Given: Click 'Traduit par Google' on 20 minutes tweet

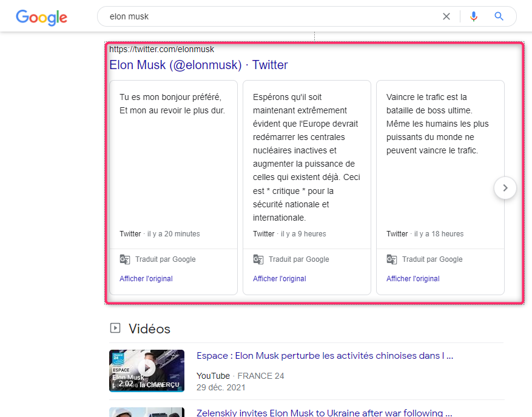Looking at the screenshot, I should [x=166, y=259].
